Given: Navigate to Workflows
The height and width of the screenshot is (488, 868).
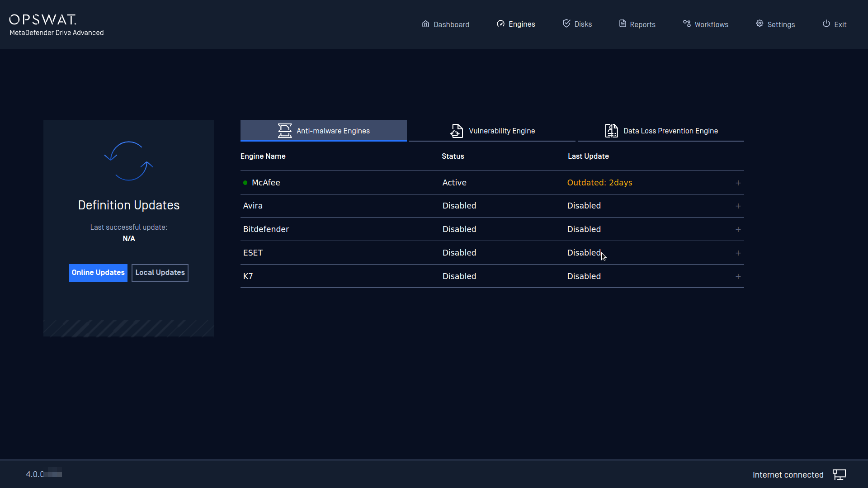Looking at the screenshot, I should pos(706,24).
